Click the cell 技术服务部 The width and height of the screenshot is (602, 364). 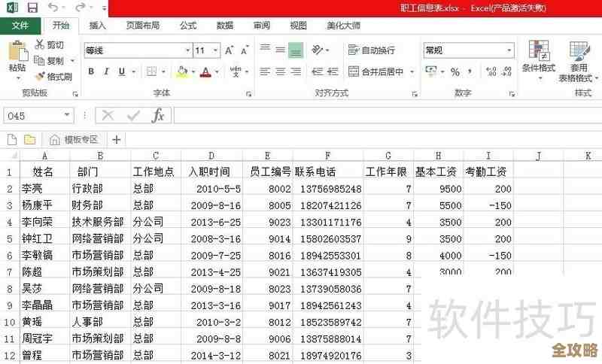[100, 222]
